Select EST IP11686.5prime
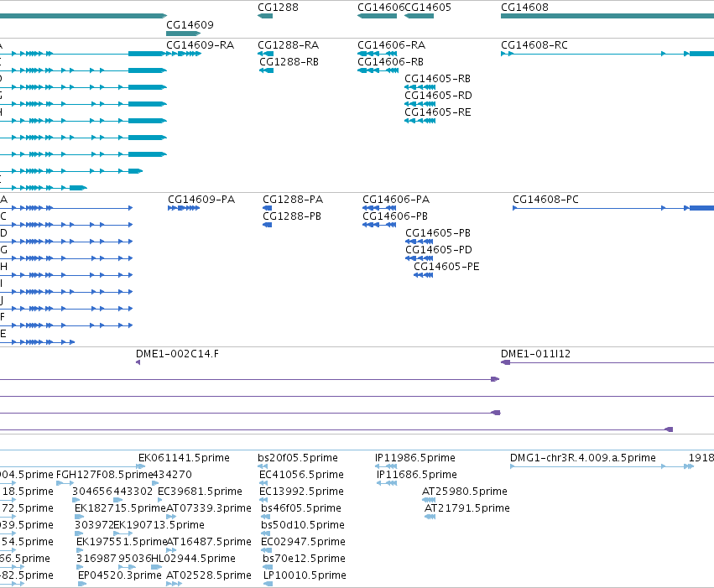 pos(417,475)
